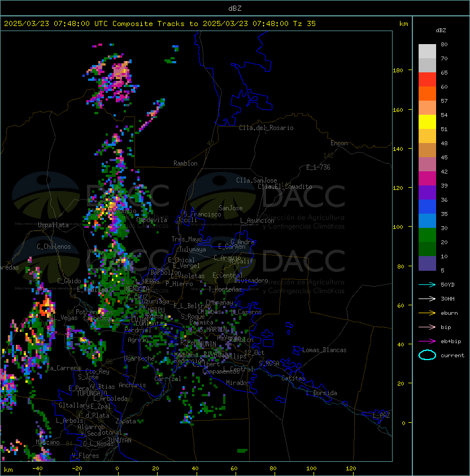Select the red swatch in dBZ scale
The image size is (470, 476).
(427, 80)
